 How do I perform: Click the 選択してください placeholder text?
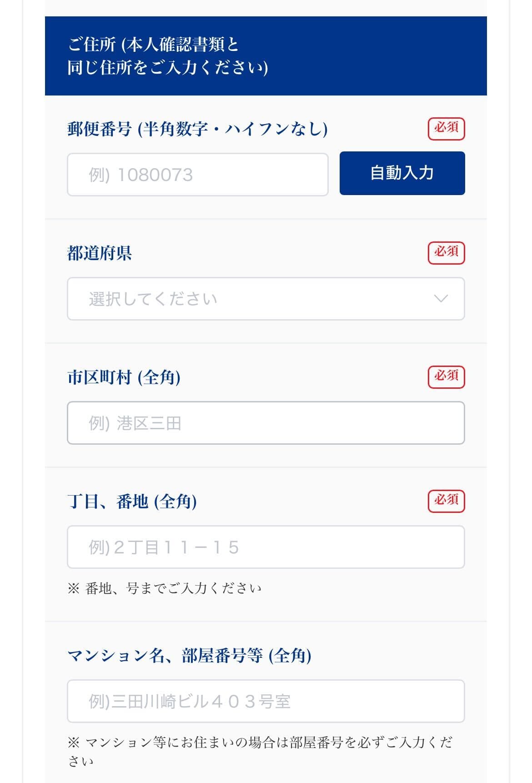tap(153, 299)
